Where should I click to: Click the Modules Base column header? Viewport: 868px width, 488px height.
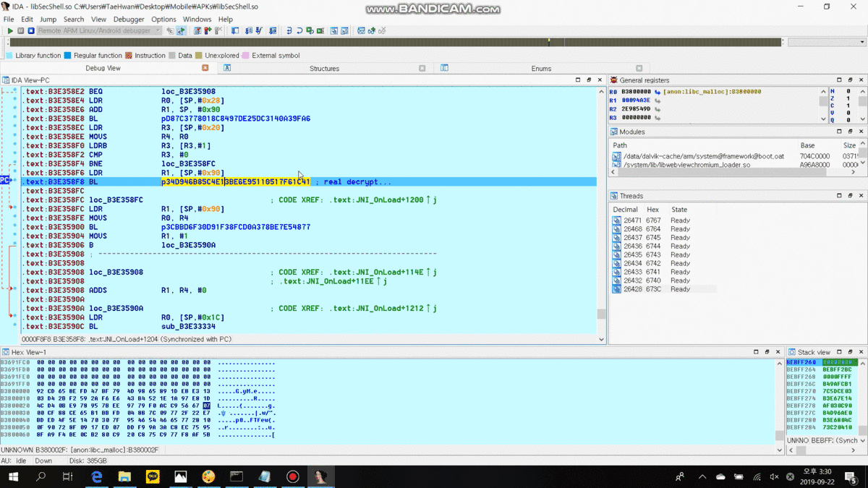807,145
